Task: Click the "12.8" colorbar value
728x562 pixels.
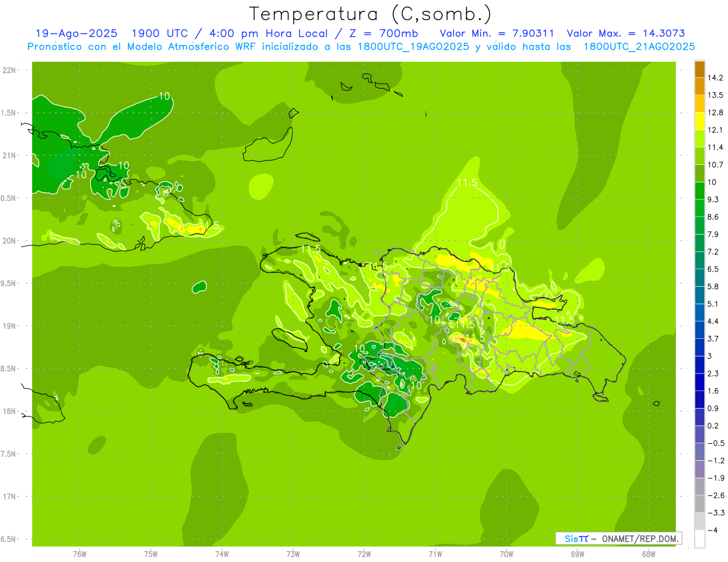Action: pyautogui.click(x=715, y=113)
